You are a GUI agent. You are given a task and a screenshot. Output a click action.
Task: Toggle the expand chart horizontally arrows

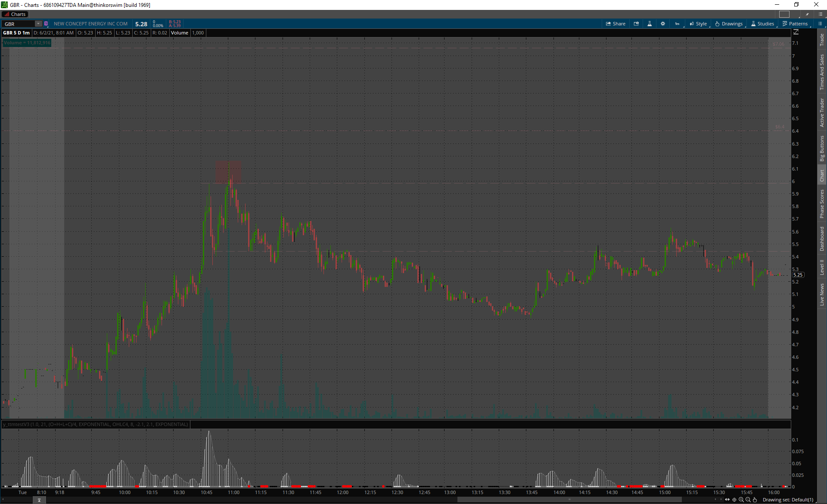728,500
